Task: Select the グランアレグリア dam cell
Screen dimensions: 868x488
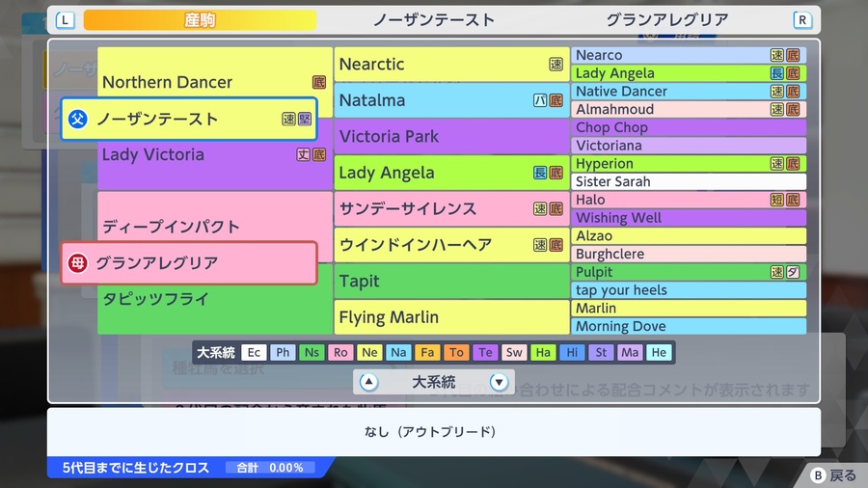Action: tap(189, 263)
